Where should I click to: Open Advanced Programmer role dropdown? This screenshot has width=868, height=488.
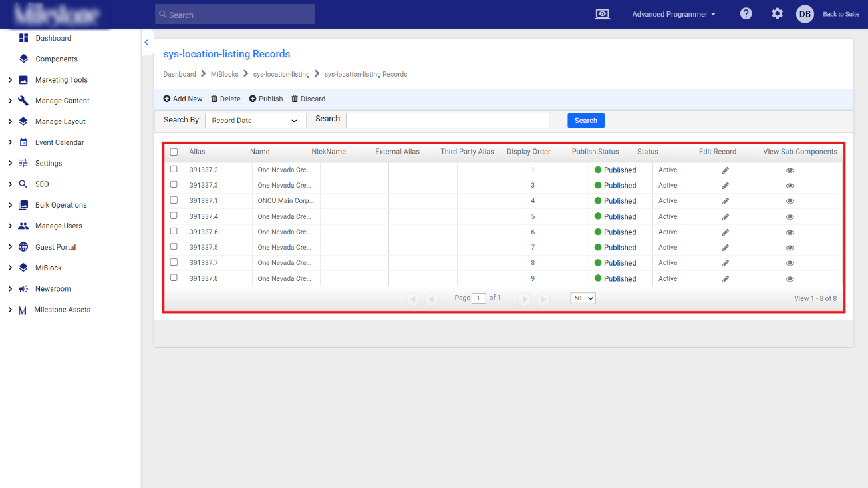pyautogui.click(x=674, y=14)
